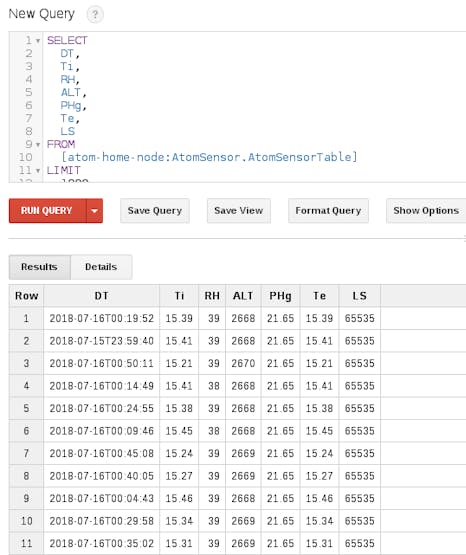Select the cell 2018-07-16T00:35:02
Image resolution: width=466 pixels, height=555 pixels.
[x=102, y=543]
